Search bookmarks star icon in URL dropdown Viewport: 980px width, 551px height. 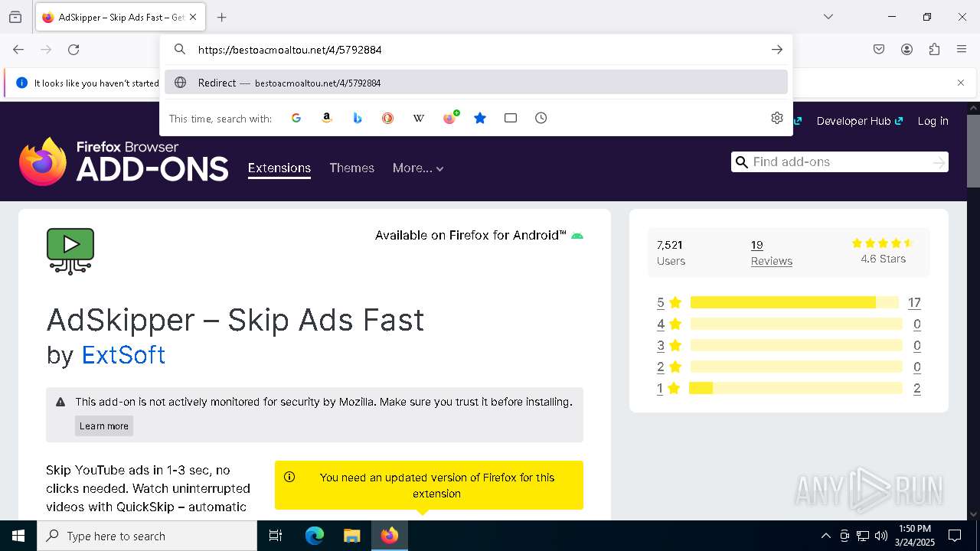(x=480, y=118)
